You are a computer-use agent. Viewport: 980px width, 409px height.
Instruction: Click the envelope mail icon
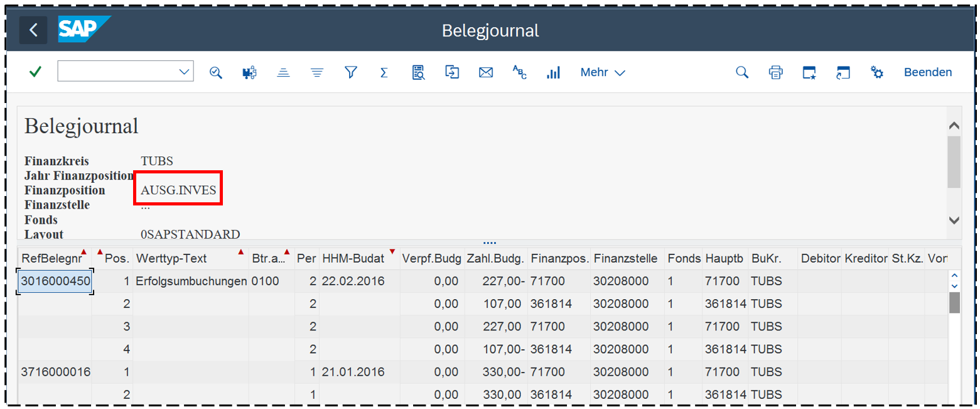click(485, 72)
